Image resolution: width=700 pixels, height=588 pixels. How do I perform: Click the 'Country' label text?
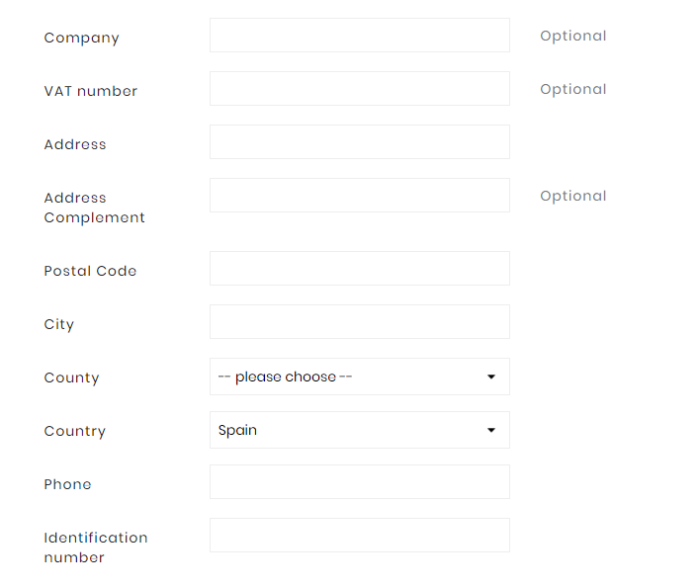[x=74, y=431]
